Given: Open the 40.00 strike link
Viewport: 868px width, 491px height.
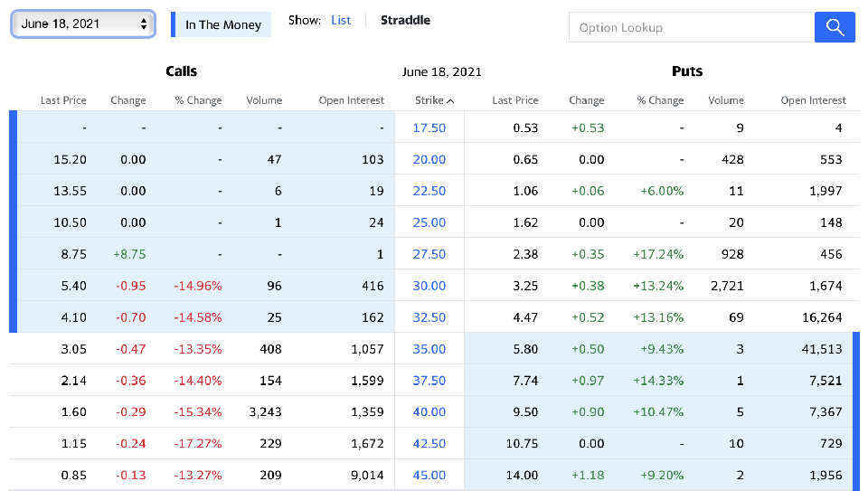Looking at the screenshot, I should point(429,412).
